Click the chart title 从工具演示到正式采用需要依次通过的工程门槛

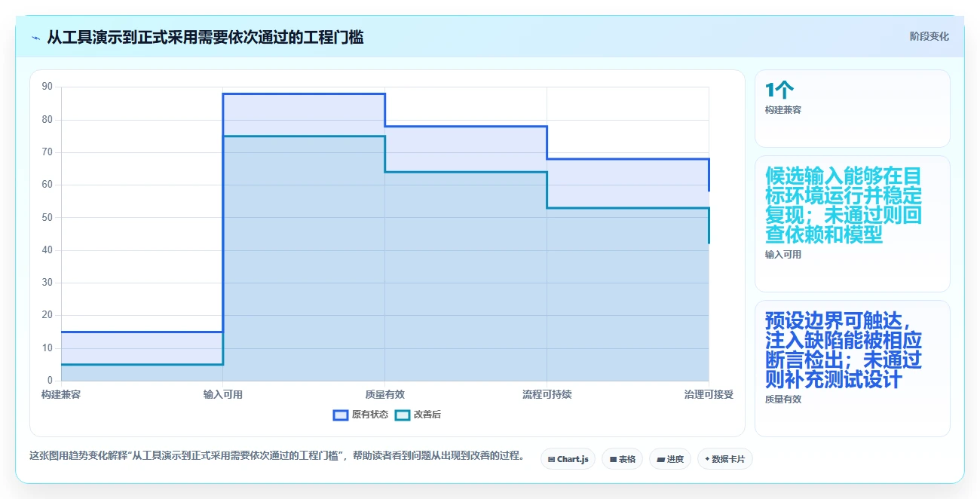click(205, 37)
